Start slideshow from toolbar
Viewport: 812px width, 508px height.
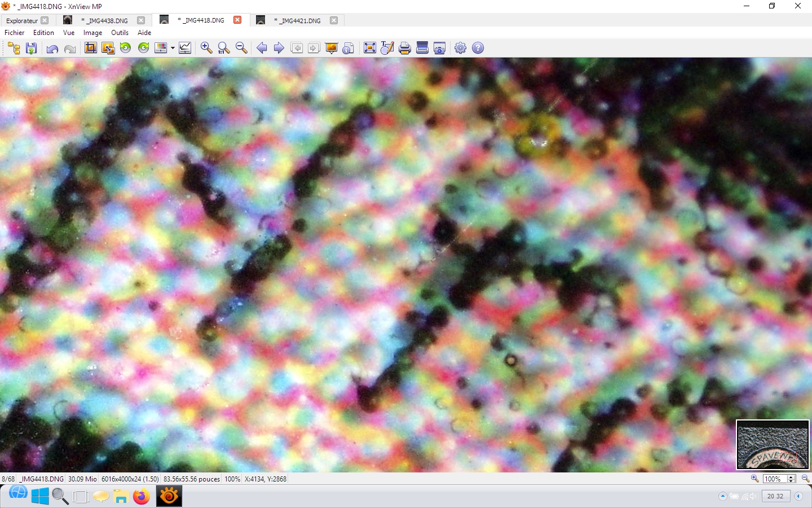coord(332,48)
